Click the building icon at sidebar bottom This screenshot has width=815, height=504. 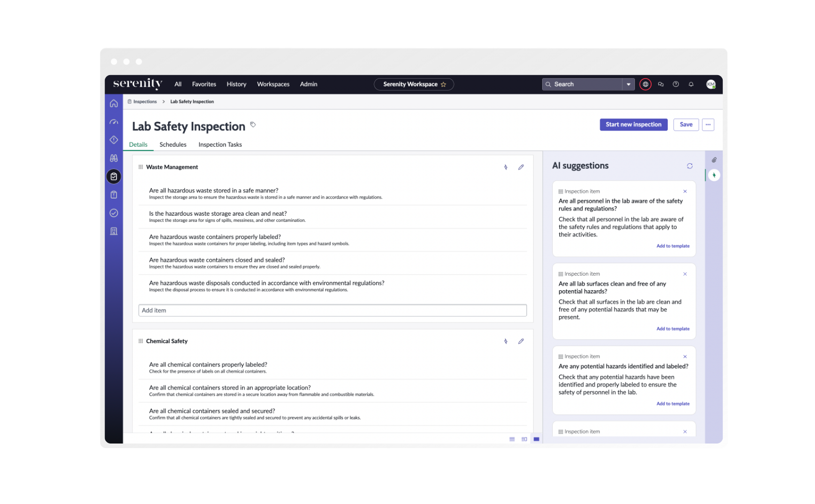[113, 231]
